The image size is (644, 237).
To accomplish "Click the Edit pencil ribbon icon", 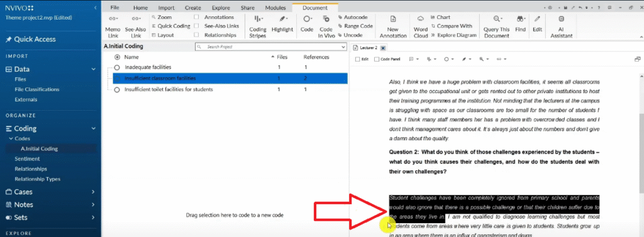I will [537, 19].
